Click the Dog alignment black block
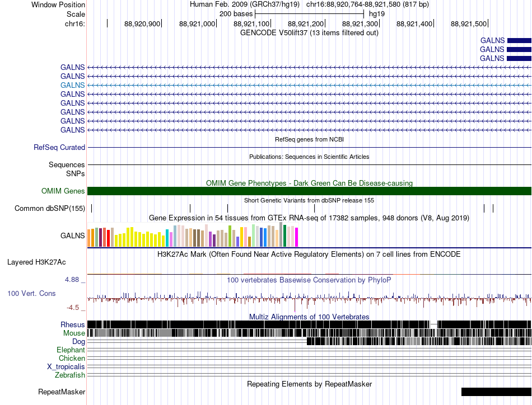This screenshot has width=532, height=405. tap(419, 341)
